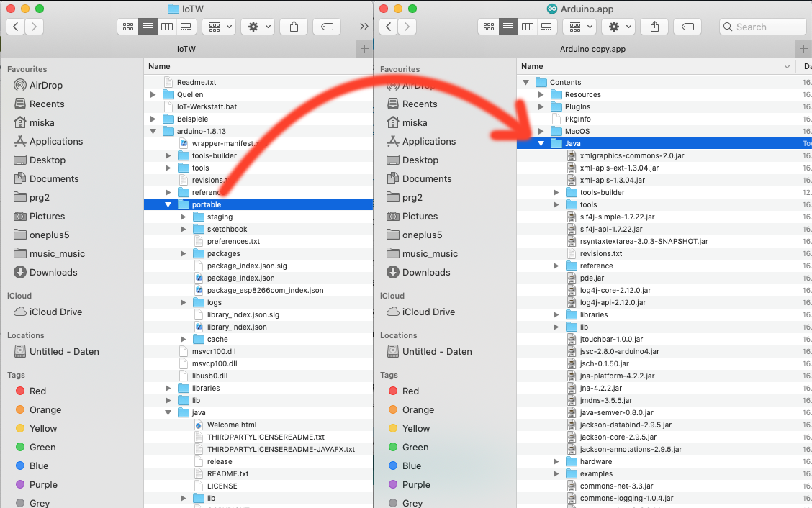Click Share button in Arduino.app window
Image resolution: width=812 pixels, height=508 pixels.
pos(654,27)
